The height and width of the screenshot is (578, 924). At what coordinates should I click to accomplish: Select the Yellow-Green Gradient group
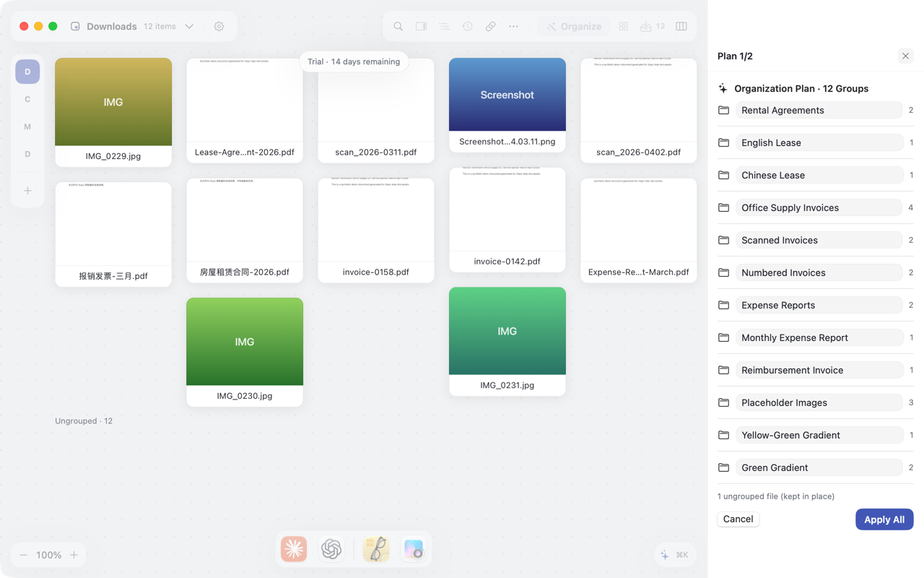(x=819, y=435)
